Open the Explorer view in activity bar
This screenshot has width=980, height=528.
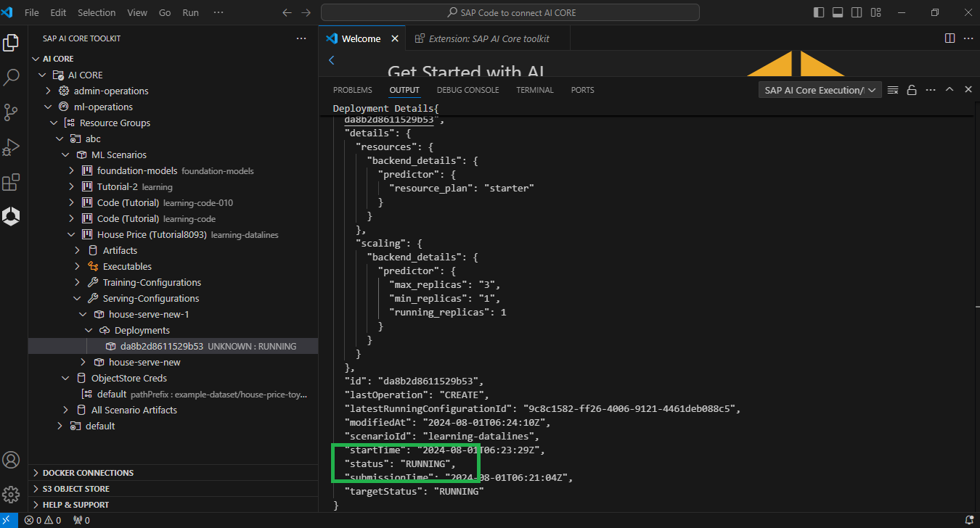pos(11,43)
